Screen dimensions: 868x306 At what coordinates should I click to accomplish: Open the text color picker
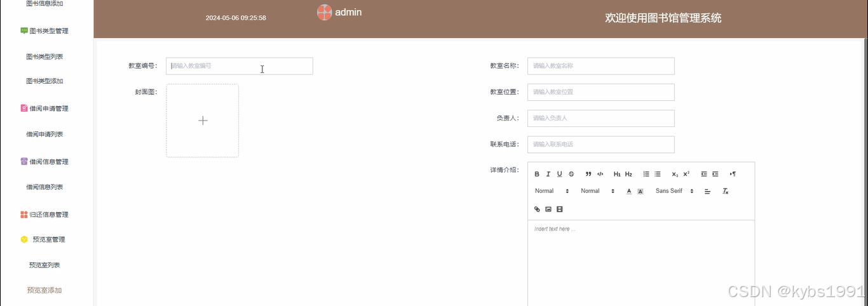click(629, 191)
